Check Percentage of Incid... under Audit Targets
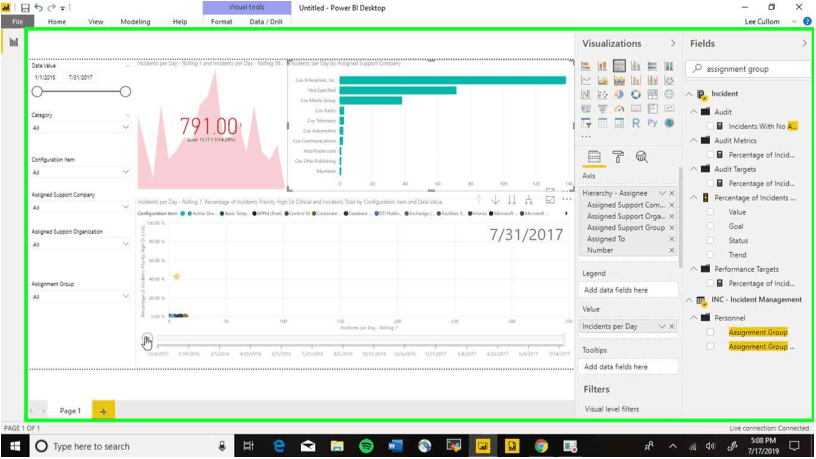This screenshot has height=459, width=816. [710, 183]
